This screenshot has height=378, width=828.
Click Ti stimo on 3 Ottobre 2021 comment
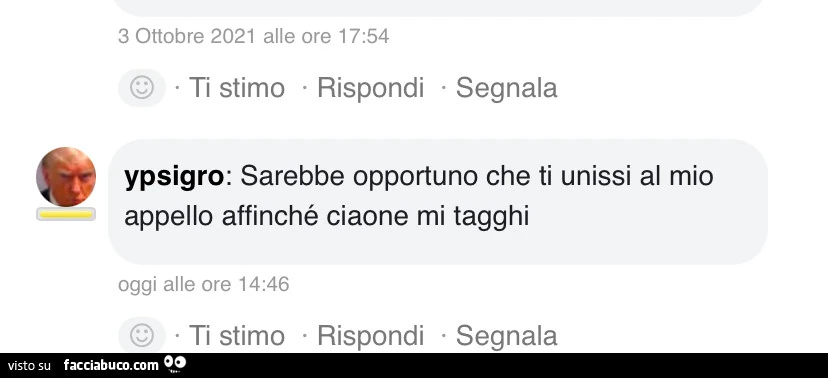click(x=237, y=88)
